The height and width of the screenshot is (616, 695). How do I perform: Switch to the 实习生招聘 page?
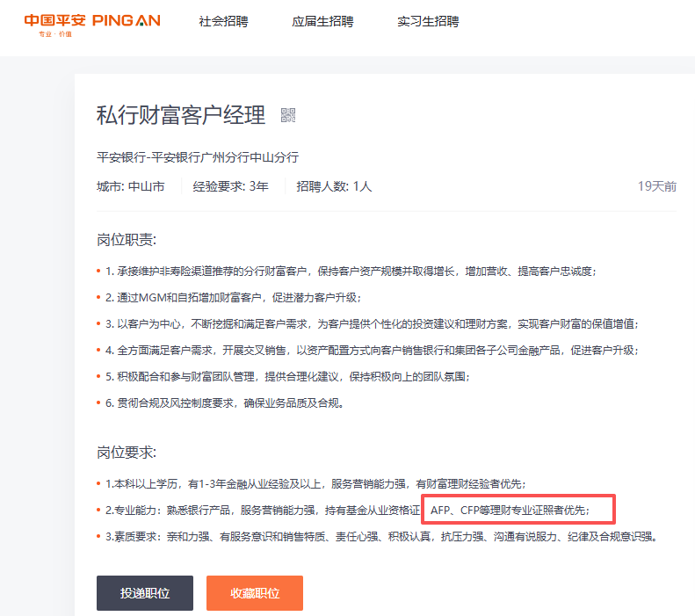[x=427, y=21]
